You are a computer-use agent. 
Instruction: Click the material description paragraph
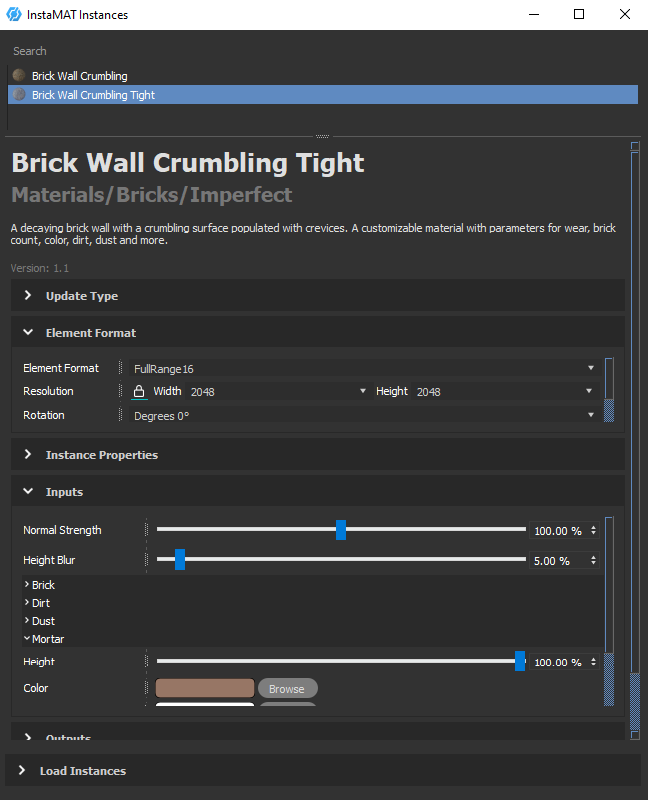[313, 234]
